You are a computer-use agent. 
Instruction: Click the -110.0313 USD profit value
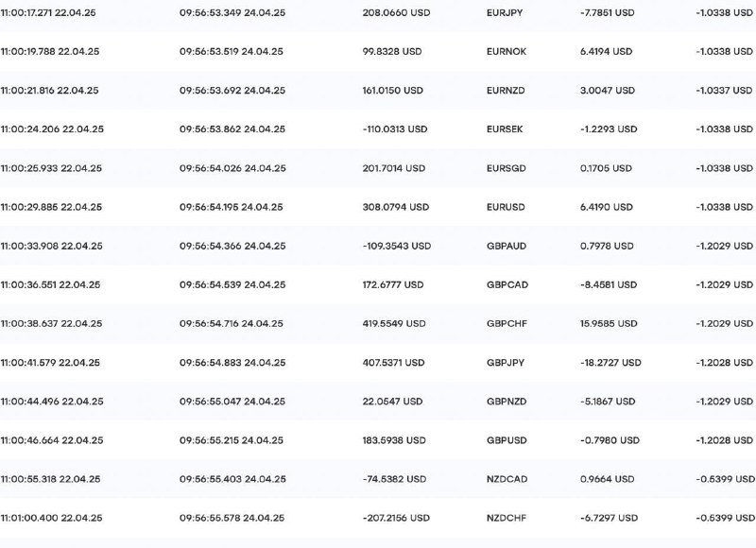pyautogui.click(x=395, y=129)
